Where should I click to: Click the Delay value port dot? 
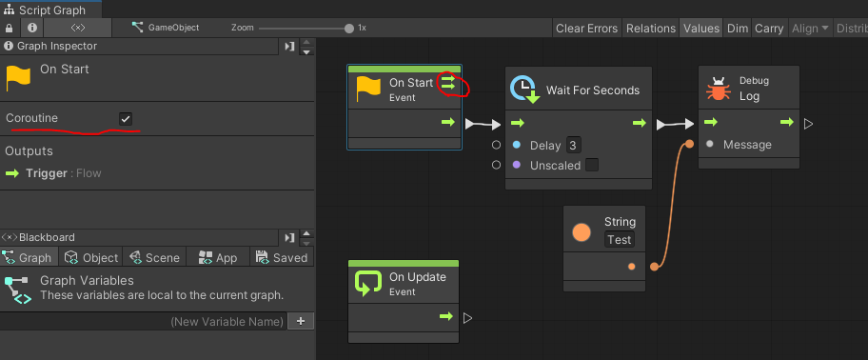pos(517,145)
